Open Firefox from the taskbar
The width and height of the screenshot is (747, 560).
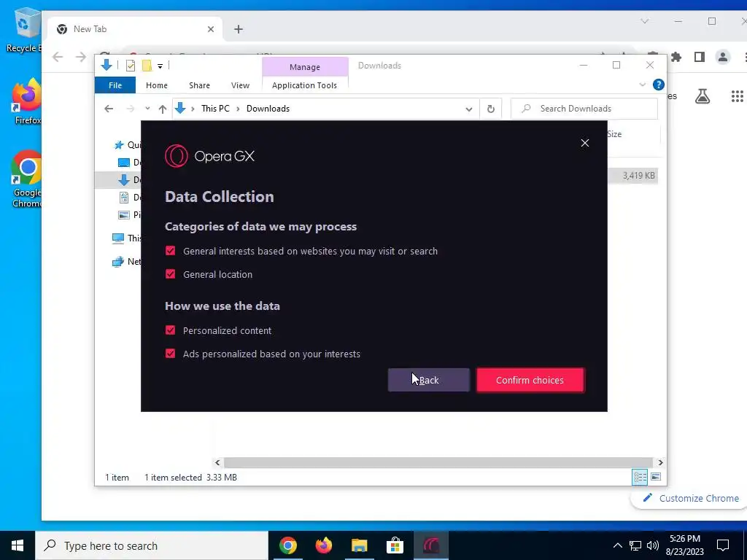click(x=323, y=545)
